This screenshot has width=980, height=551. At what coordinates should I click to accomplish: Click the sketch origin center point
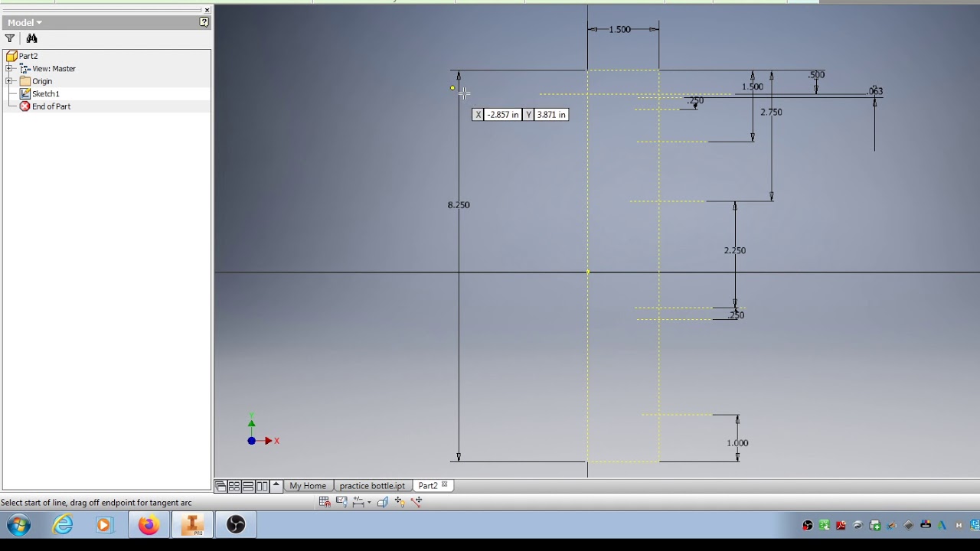coord(588,272)
